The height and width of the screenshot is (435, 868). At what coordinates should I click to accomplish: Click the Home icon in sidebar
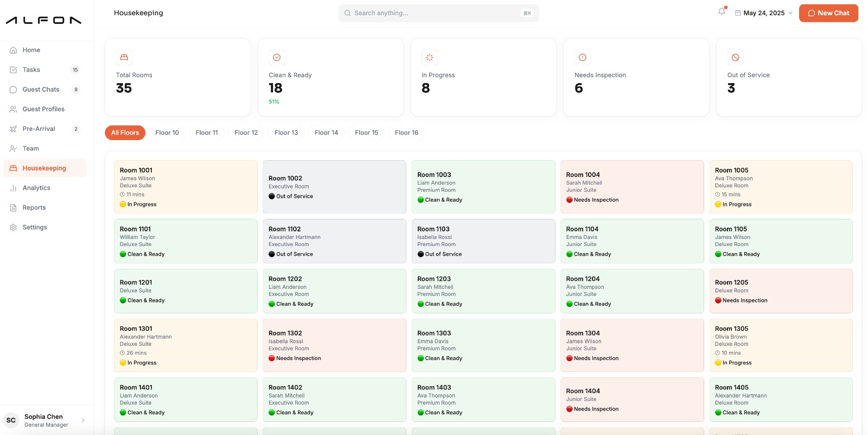pyautogui.click(x=13, y=50)
